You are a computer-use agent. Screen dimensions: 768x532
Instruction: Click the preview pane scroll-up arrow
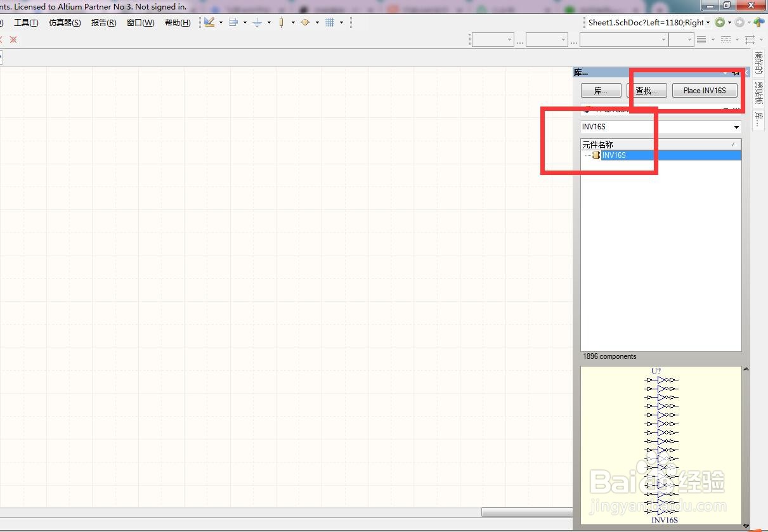click(x=746, y=369)
